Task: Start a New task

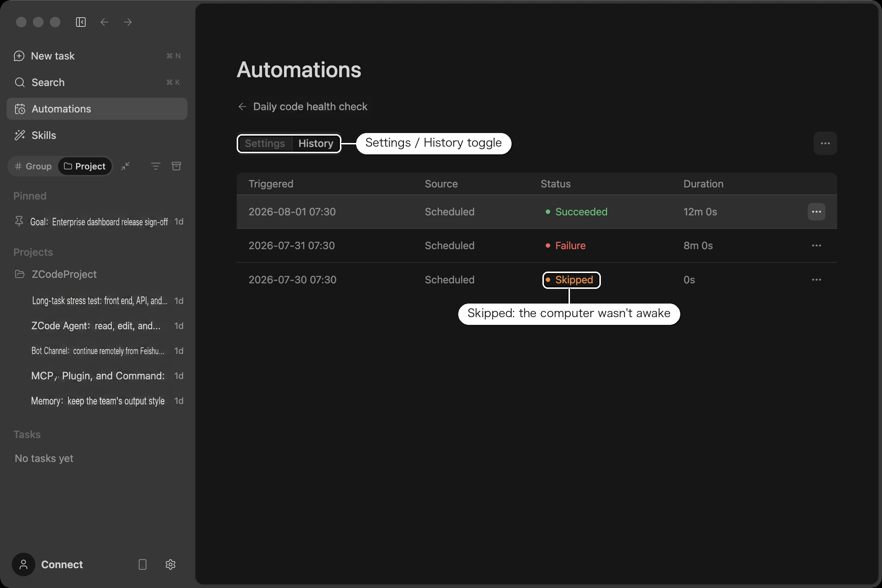Action: [x=97, y=56]
